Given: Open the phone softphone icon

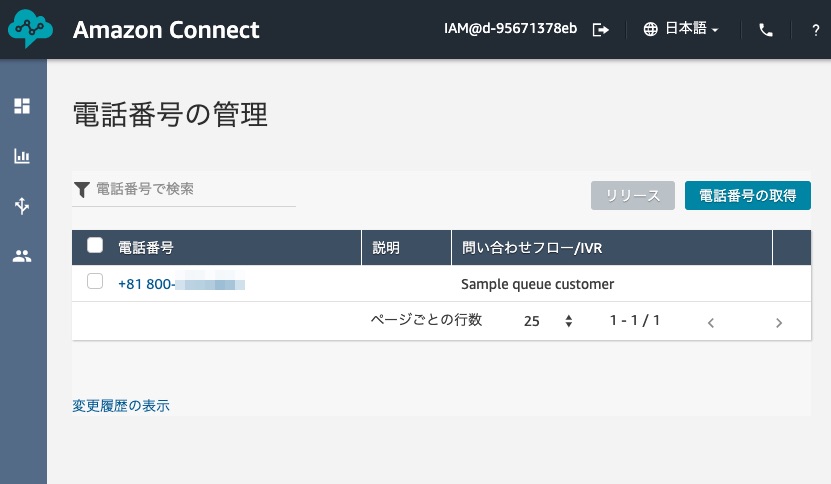Looking at the screenshot, I should pos(766,30).
